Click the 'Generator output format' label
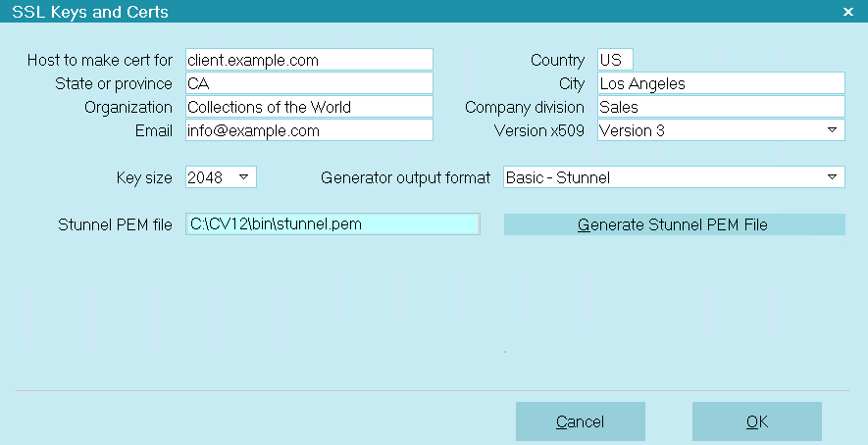868x445 pixels. [x=405, y=177]
